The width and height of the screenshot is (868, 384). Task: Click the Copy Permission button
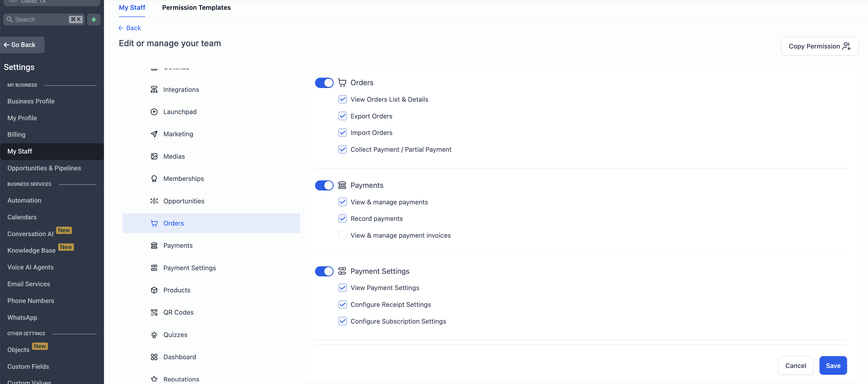point(819,46)
